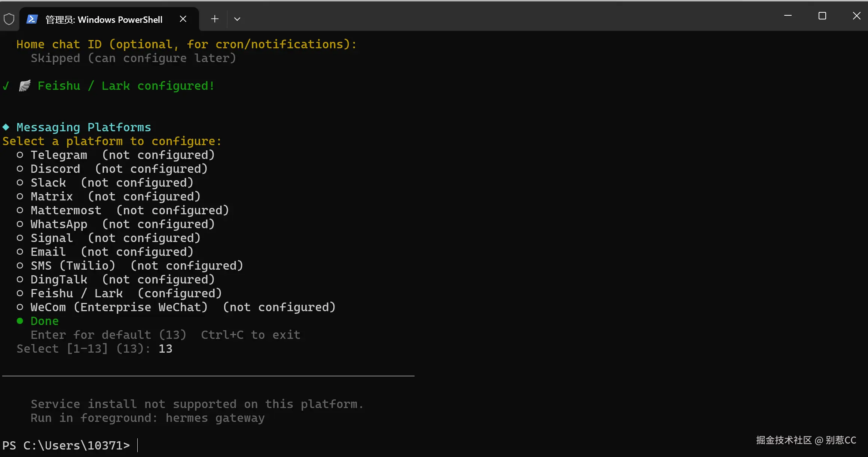Click the WeCom (Enterprise WeChat) entry
Screen dimensions: 868x457
pos(119,307)
